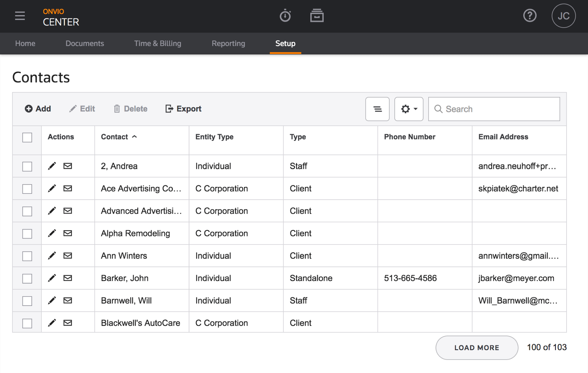Edit Barker, John with pencil icon

tap(52, 278)
